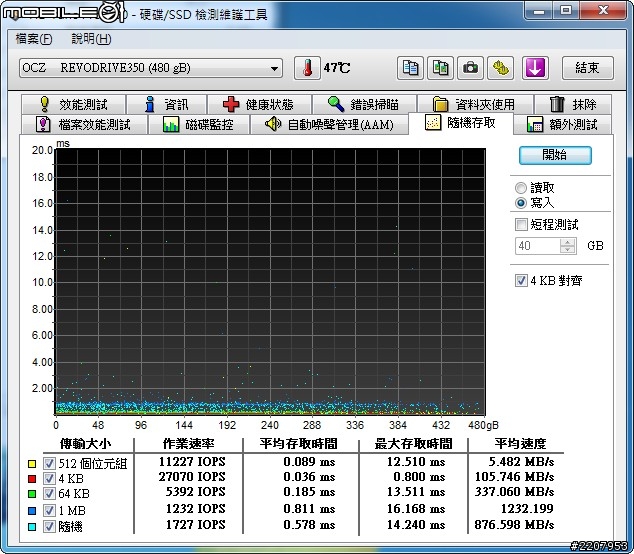Switch to the 效能測試 benchmark tab

tap(74, 104)
